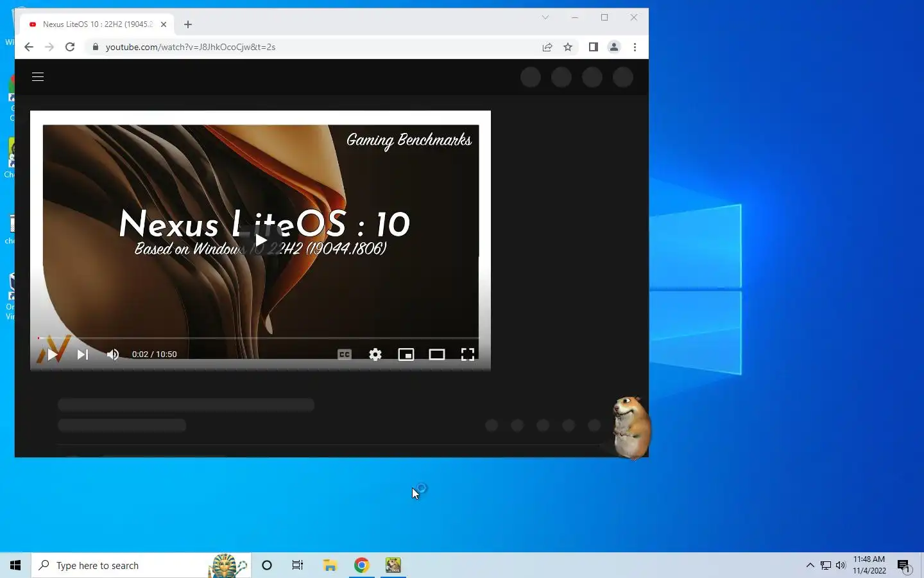Click the YouTube address bar URL

[x=191, y=47]
